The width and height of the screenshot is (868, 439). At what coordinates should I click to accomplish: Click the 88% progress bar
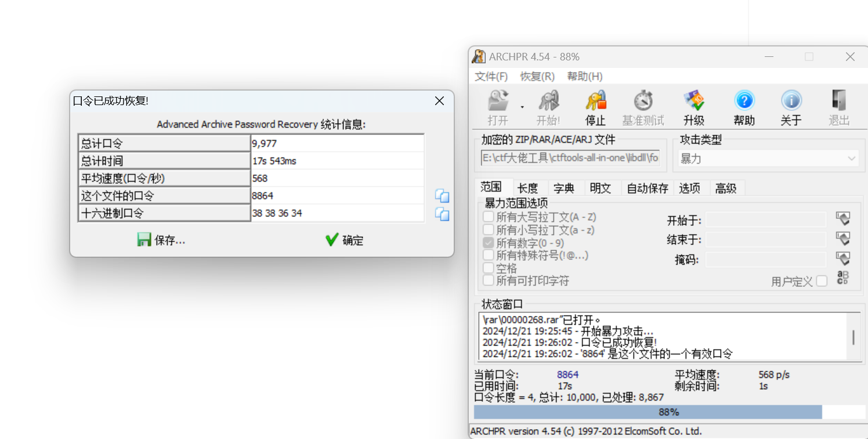coord(668,412)
